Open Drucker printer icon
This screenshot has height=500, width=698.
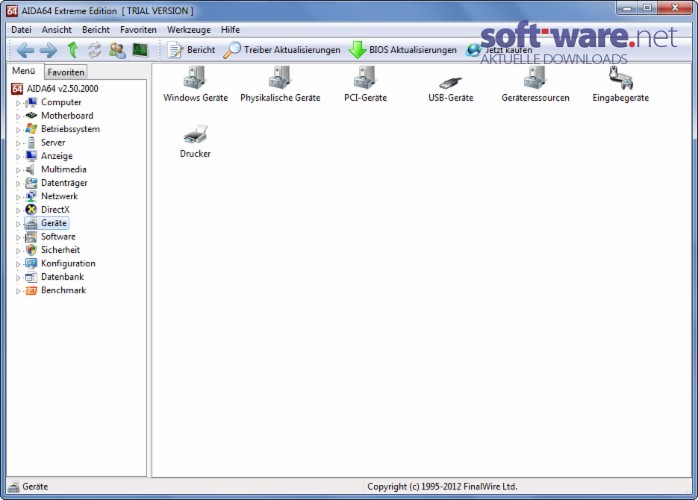195,134
